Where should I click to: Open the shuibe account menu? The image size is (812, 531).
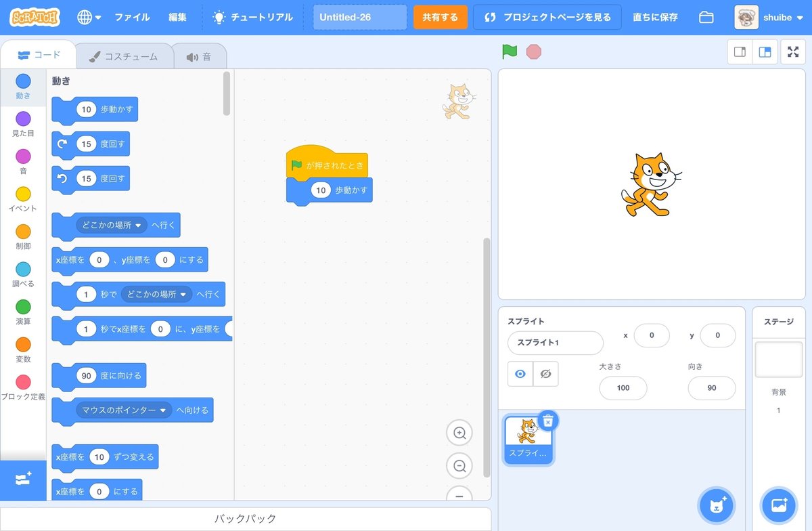pyautogui.click(x=768, y=17)
